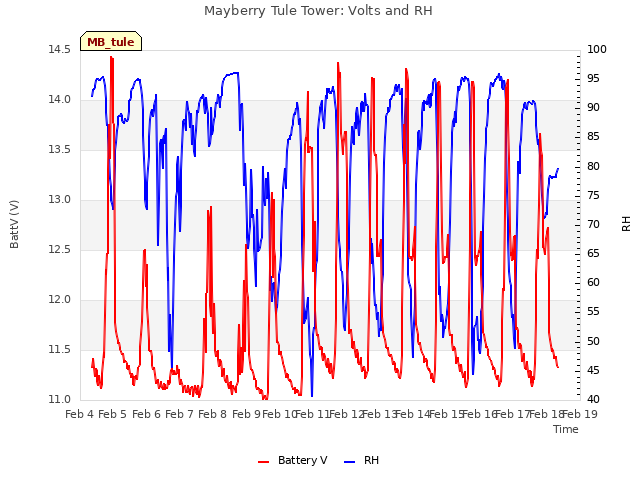The height and width of the screenshot is (480, 640).
Task: Click the blue RH legend swatch
Action: tap(350, 462)
